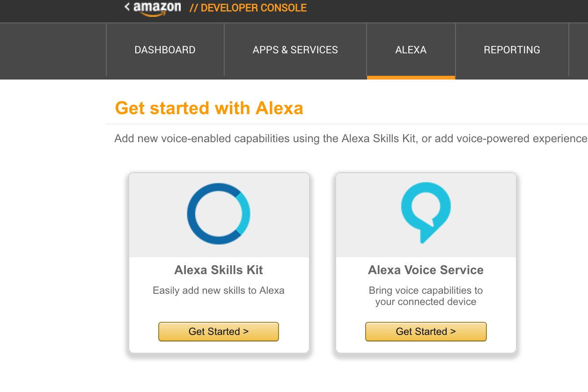Click the Alexa Skills Kit card title
The width and height of the screenshot is (588, 392).
[219, 270]
